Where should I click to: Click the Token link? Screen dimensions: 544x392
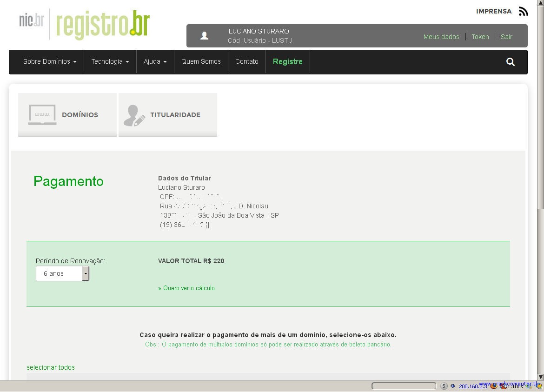[480, 37]
